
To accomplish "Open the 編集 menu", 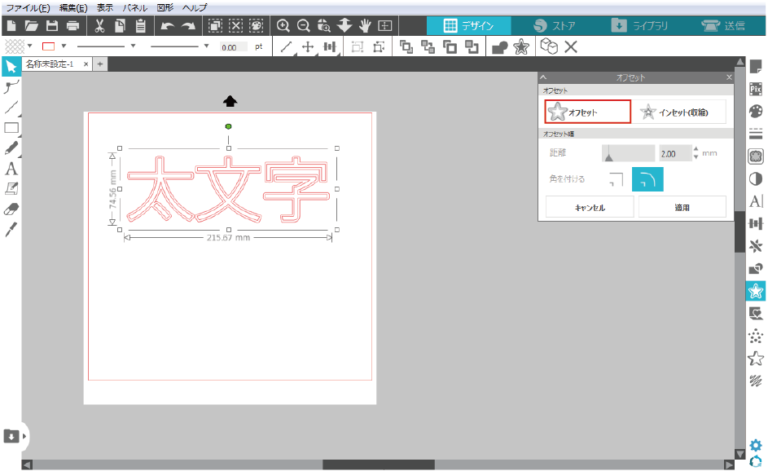I will 73,8.
